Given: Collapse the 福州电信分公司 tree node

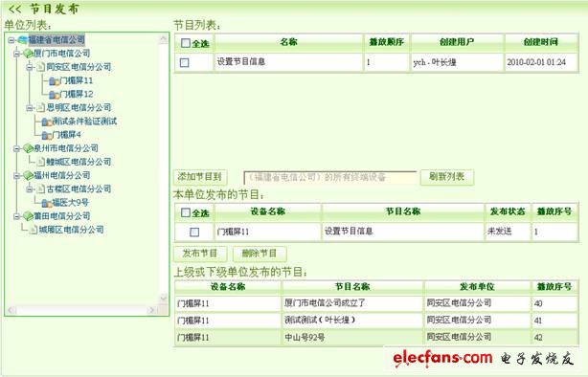Looking at the screenshot, I should (x=16, y=175).
